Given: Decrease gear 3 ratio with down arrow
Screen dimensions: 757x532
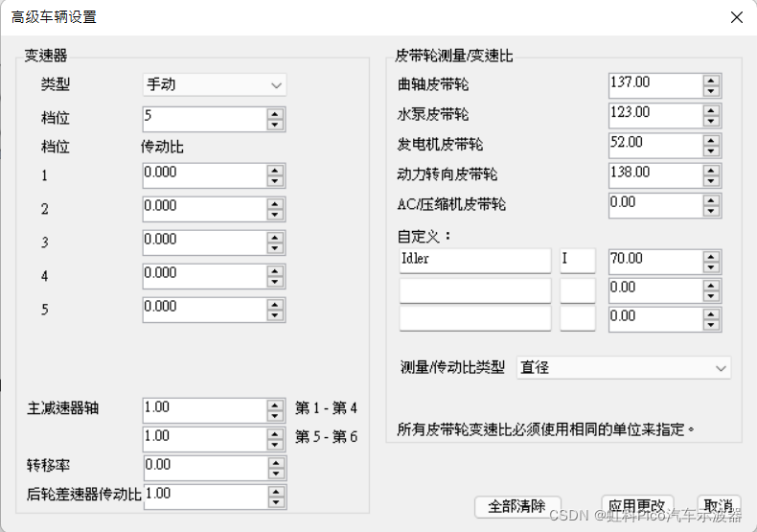Looking at the screenshot, I should pos(275,247).
